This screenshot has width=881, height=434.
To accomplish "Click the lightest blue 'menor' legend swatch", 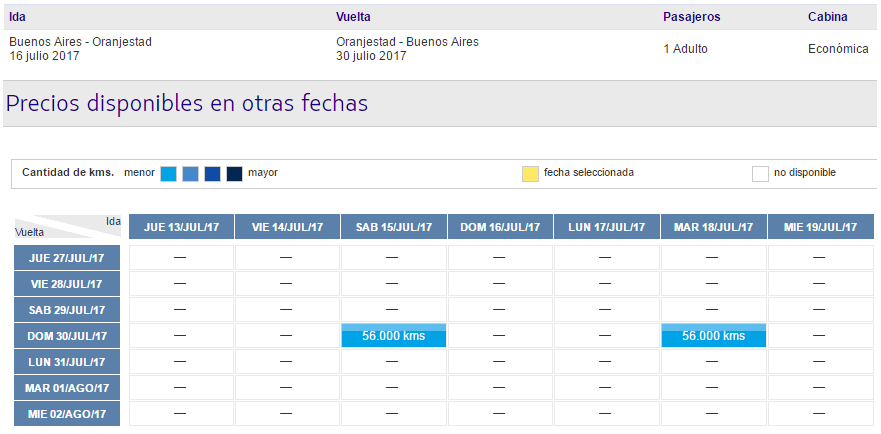I will pyautogui.click(x=169, y=174).
